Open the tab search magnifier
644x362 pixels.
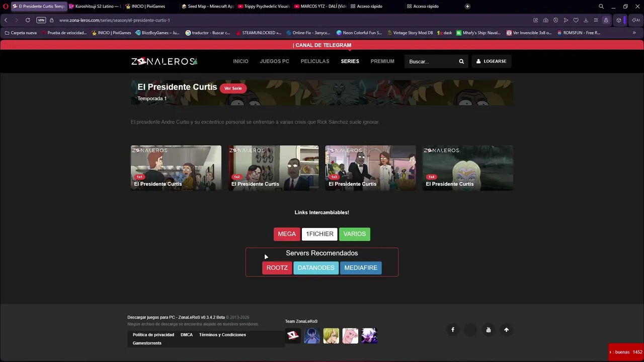(601, 7)
